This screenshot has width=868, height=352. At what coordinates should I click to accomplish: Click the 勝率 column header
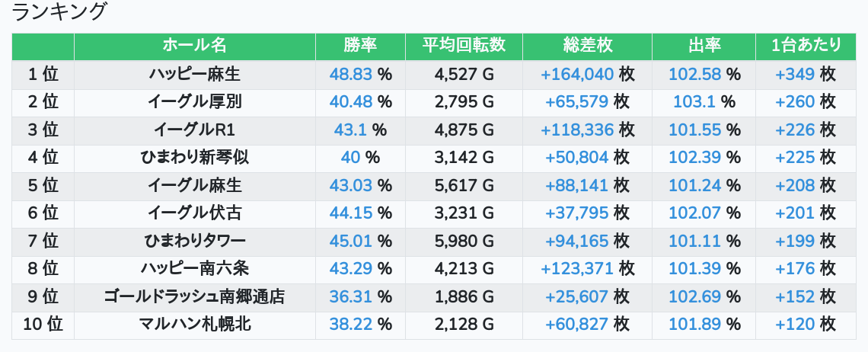(x=360, y=46)
